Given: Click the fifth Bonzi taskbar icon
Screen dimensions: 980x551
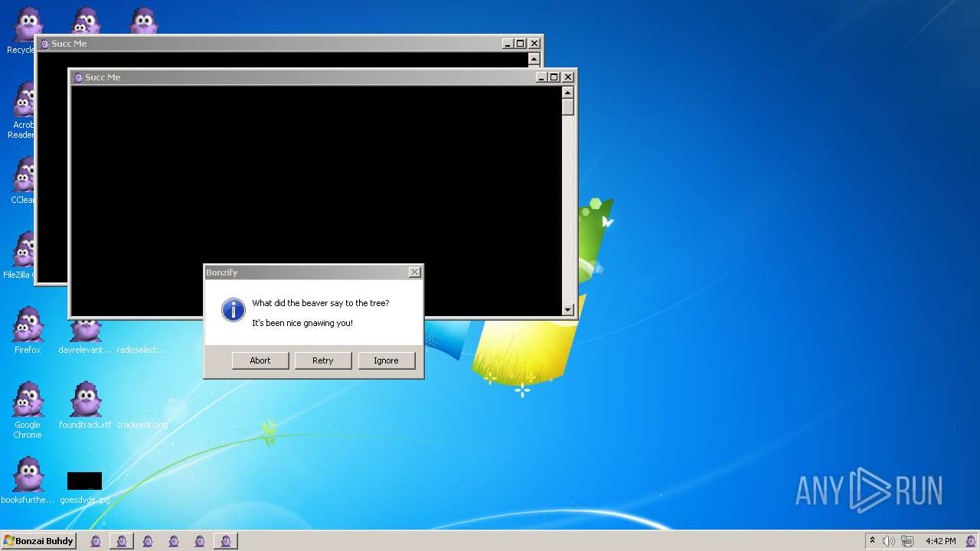Looking at the screenshot, I should [x=200, y=541].
